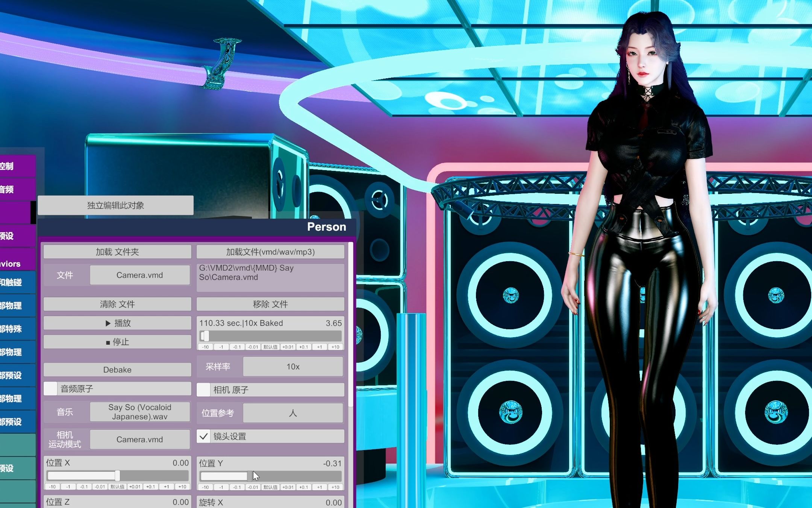Viewport: 812px width, 508px height.
Task: Click 加载文件(vmd/wav/mp3) button
Action: click(270, 252)
